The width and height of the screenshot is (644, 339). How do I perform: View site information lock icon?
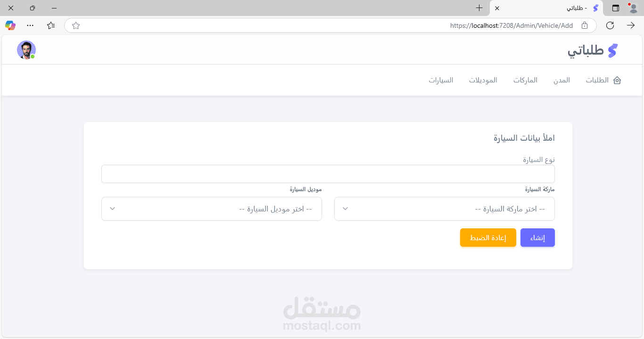click(585, 25)
